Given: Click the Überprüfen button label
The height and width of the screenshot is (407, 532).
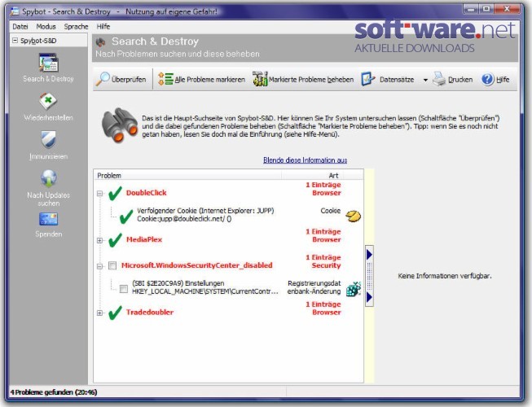Looking at the screenshot, I should coord(129,79).
